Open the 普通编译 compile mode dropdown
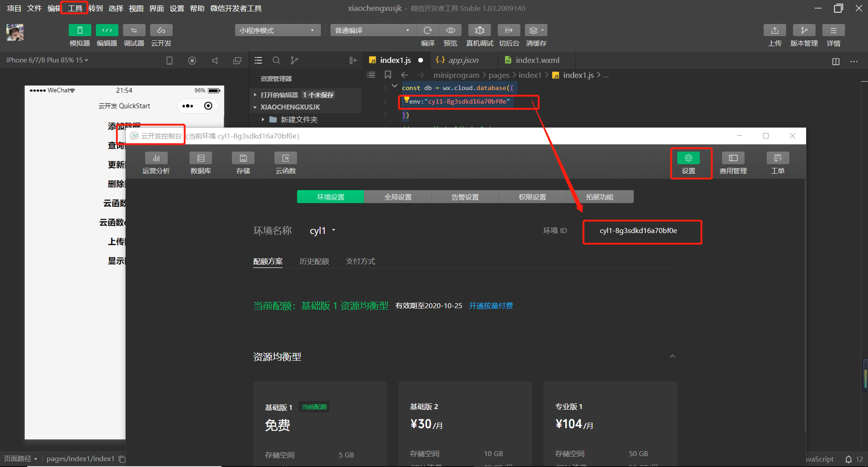The image size is (868, 467). pyautogui.click(x=372, y=30)
